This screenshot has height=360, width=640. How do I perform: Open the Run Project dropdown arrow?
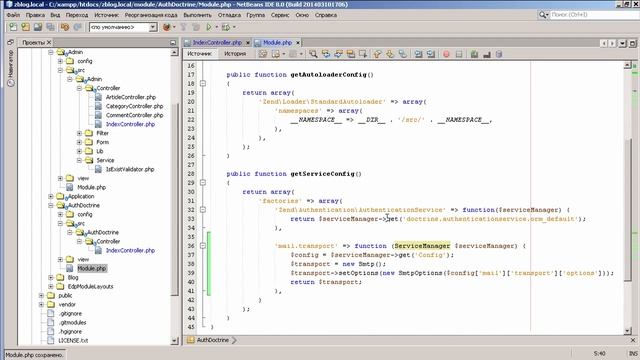tap(217, 27)
